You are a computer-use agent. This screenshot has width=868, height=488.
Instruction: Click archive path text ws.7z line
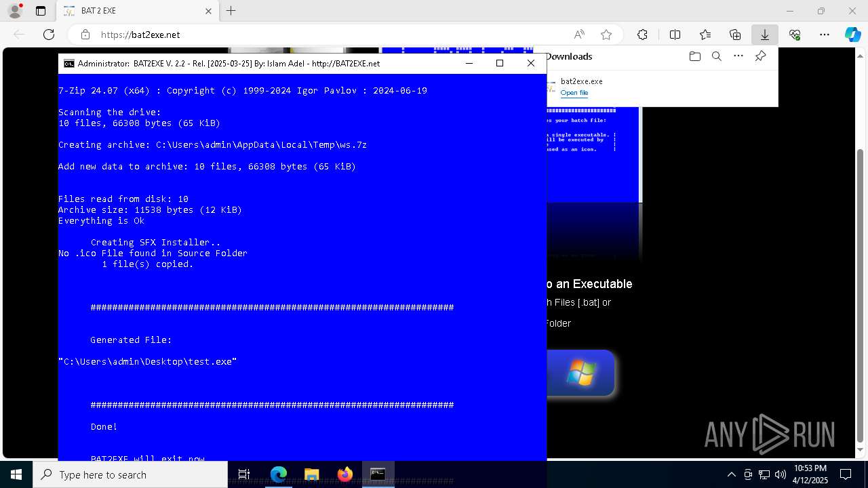[x=212, y=145]
